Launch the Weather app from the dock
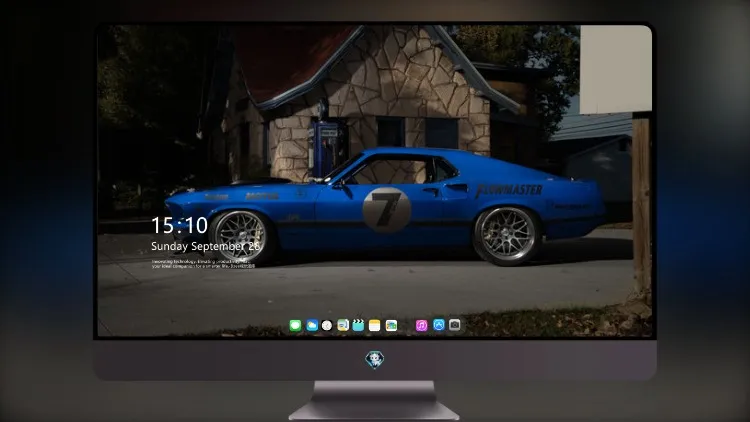Screen dimensions: 750x422 coord(312,325)
